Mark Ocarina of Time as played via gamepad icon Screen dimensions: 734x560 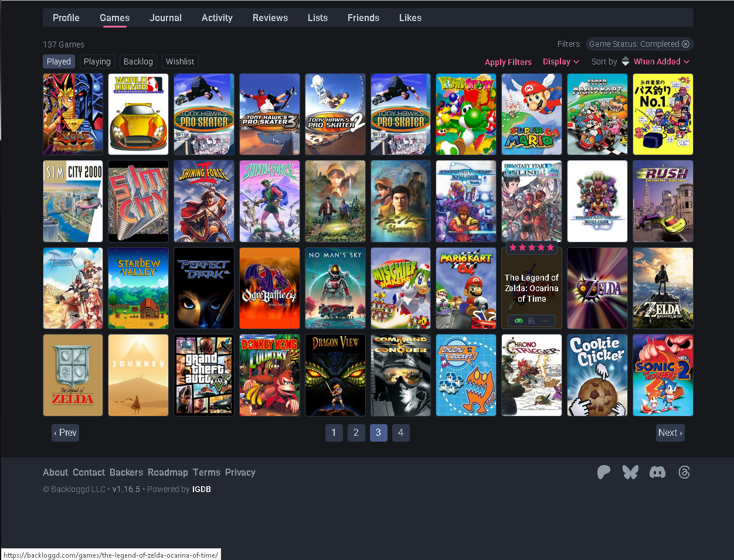pyautogui.click(x=519, y=320)
